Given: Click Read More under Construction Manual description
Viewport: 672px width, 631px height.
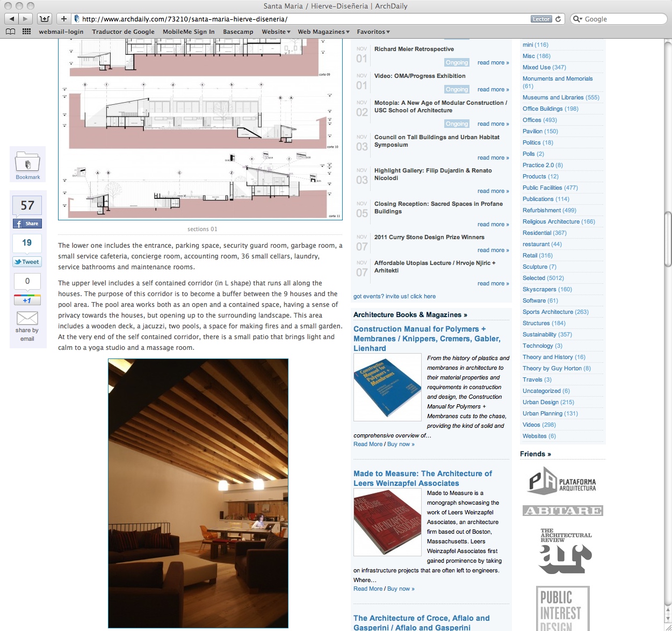Looking at the screenshot, I should click(x=368, y=444).
